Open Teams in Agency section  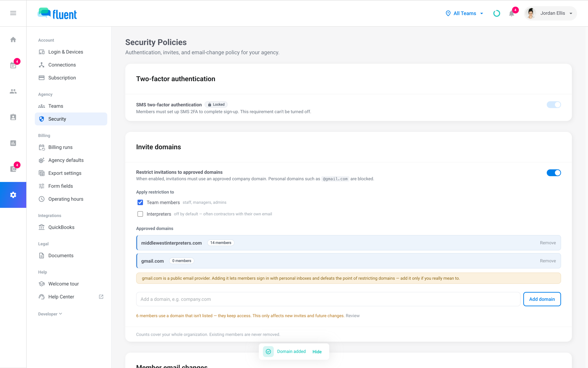[x=71, y=106]
